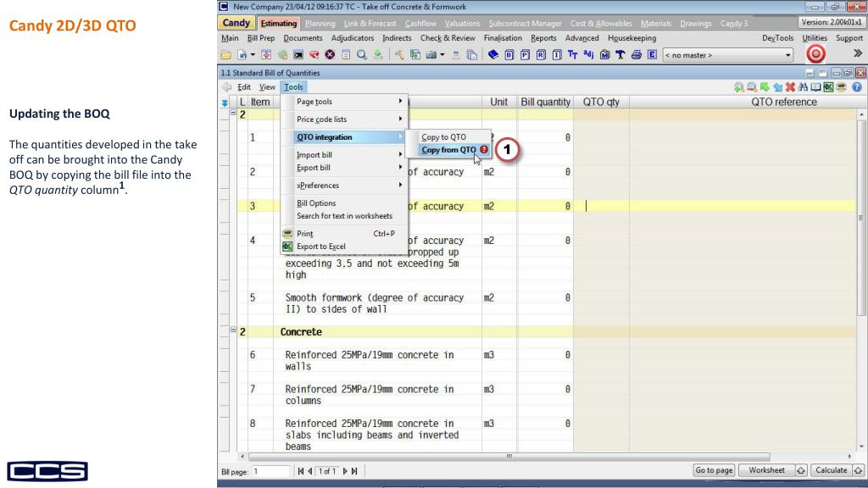Click the QTO qty cell of item 3
The width and height of the screenshot is (868, 488).
coord(601,206)
